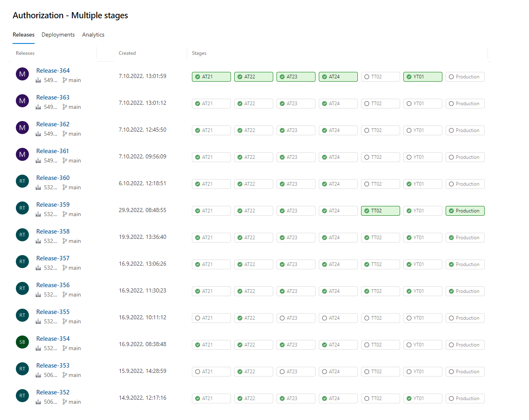Image resolution: width=529 pixels, height=420 pixels.
Task: Click the branch icon beside Release-352's main
Action: click(64, 402)
